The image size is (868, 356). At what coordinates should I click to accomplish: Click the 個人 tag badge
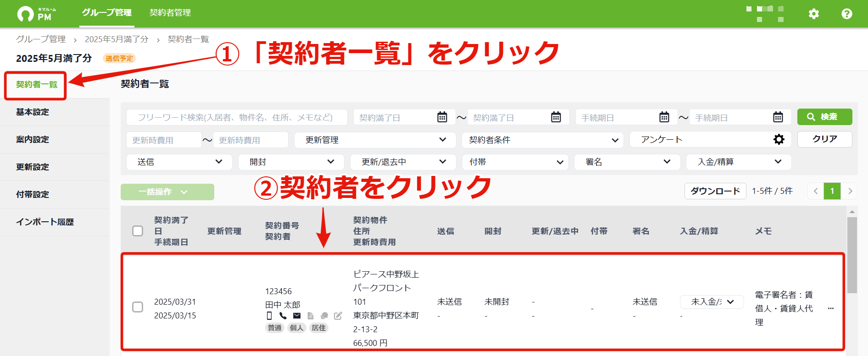point(296,328)
